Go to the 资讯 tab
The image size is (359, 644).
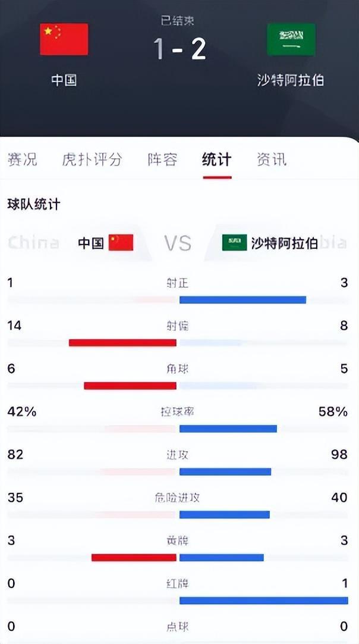[271, 160]
